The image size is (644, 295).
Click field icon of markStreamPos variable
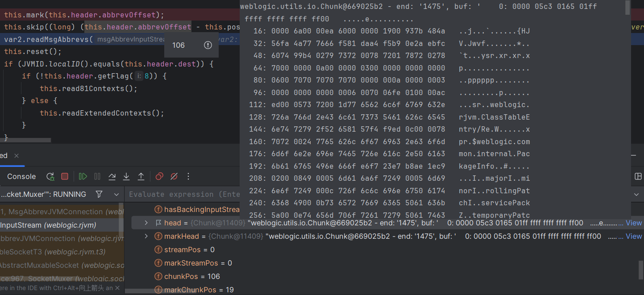coord(158,263)
